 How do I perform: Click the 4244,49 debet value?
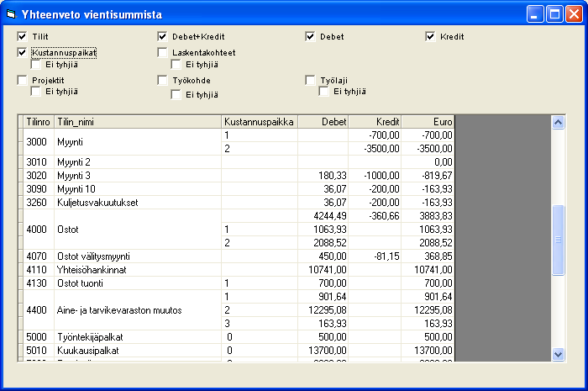pos(323,216)
